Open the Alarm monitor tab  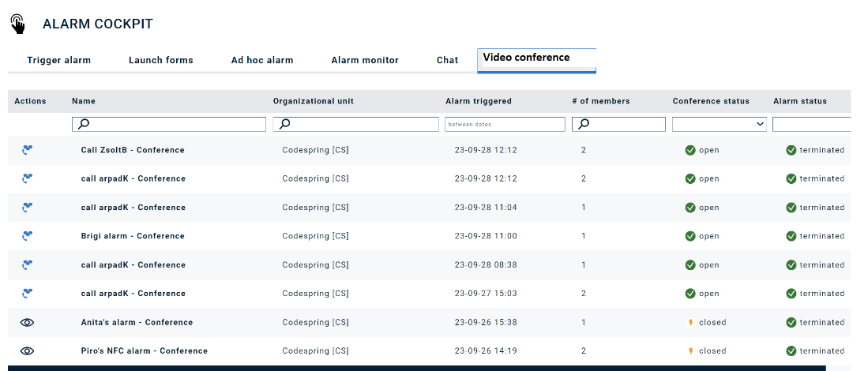(x=365, y=60)
